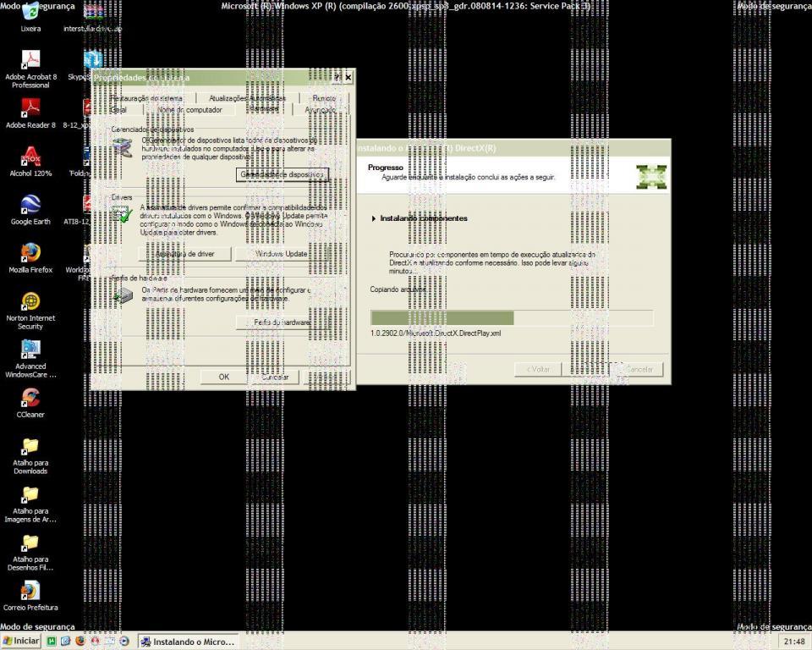Open Atalho para Downloads folder shortcut
The height and width of the screenshot is (650, 812).
coord(30,455)
